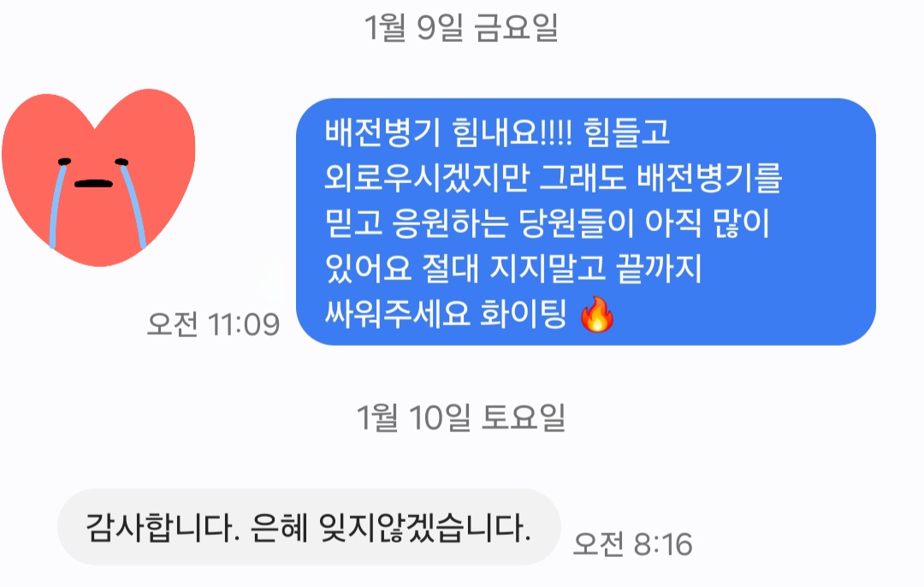Screen dimensions: 924x587
Task: Tap the line starting 배전병기 힘내요!!!!
Action: click(497, 132)
